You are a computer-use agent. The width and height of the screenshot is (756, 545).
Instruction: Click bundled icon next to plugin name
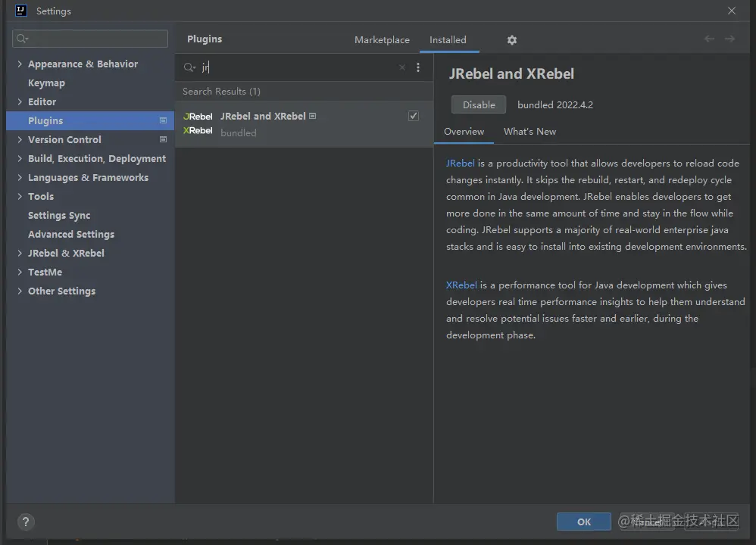[x=312, y=116]
